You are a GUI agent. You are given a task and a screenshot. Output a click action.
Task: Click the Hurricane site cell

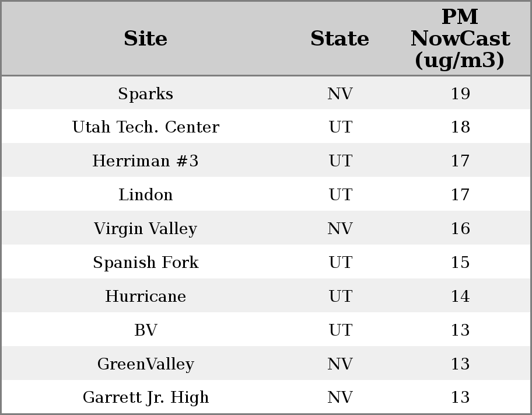coord(145,297)
